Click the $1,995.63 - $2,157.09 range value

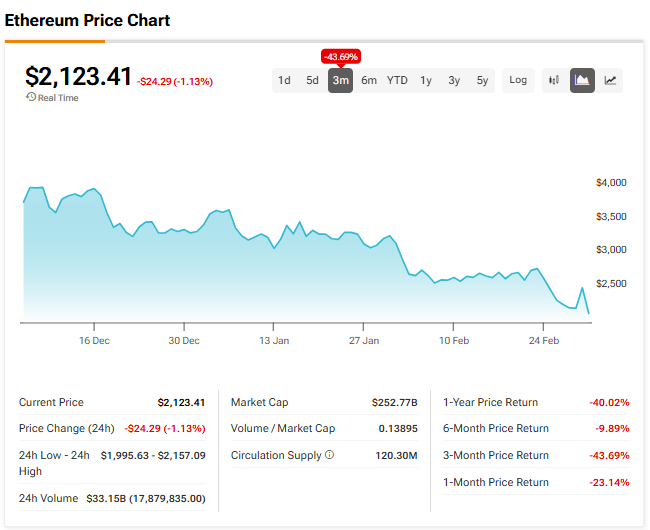coord(153,455)
